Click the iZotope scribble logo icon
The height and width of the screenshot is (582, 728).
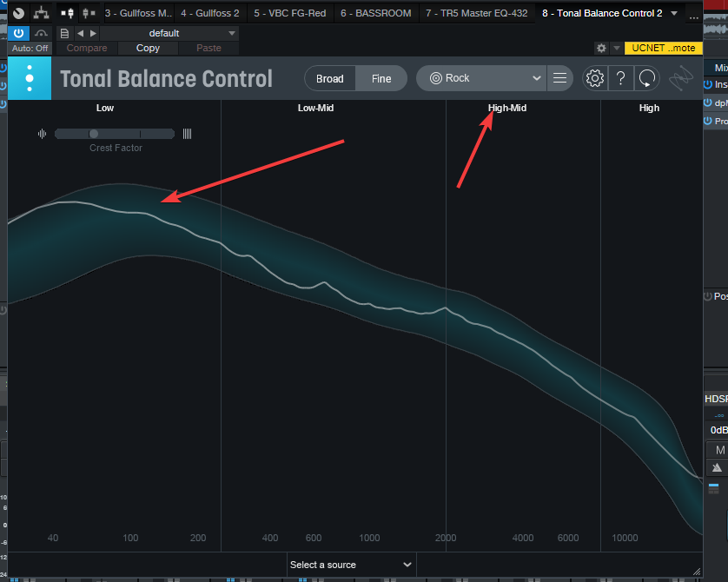click(680, 78)
